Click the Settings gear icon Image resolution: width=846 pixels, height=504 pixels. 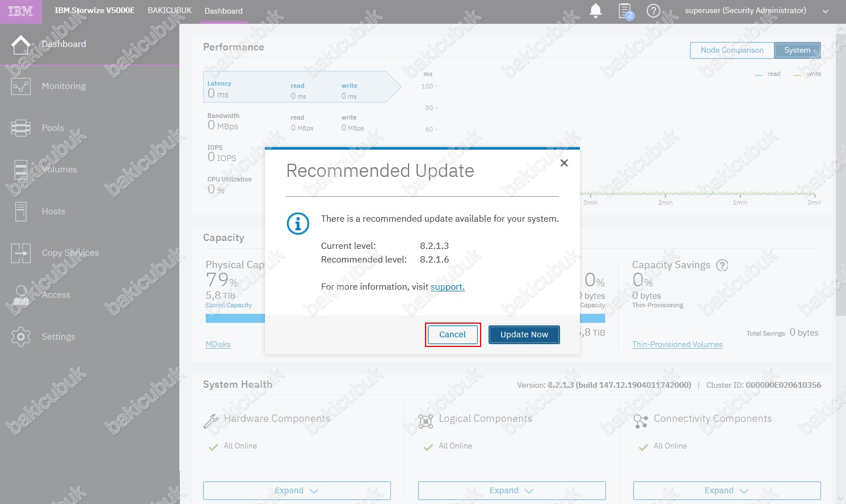tap(21, 337)
